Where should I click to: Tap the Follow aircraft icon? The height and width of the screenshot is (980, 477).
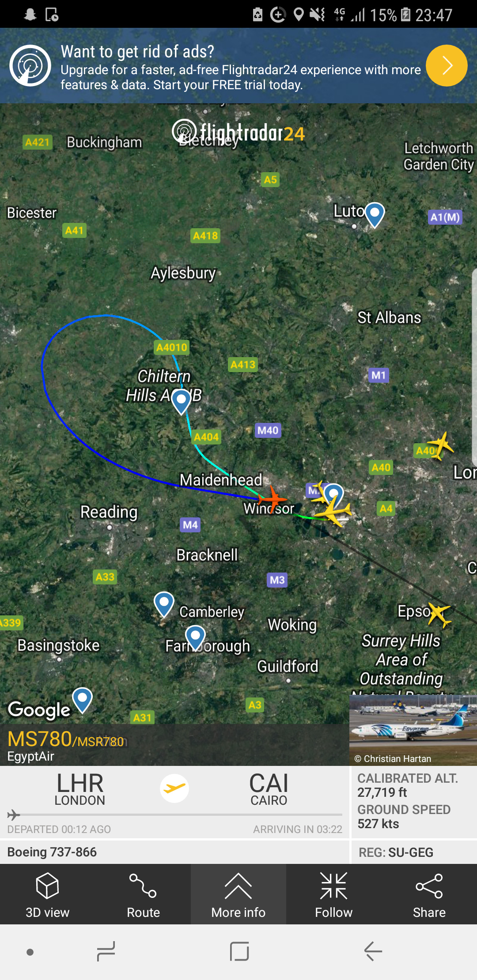click(334, 894)
